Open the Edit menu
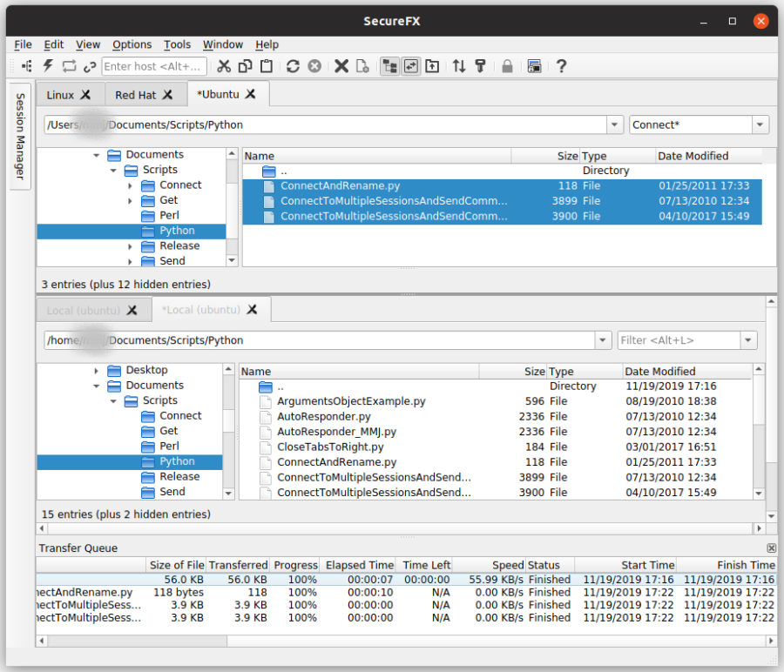Image resolution: width=784 pixels, height=672 pixels. [x=53, y=44]
